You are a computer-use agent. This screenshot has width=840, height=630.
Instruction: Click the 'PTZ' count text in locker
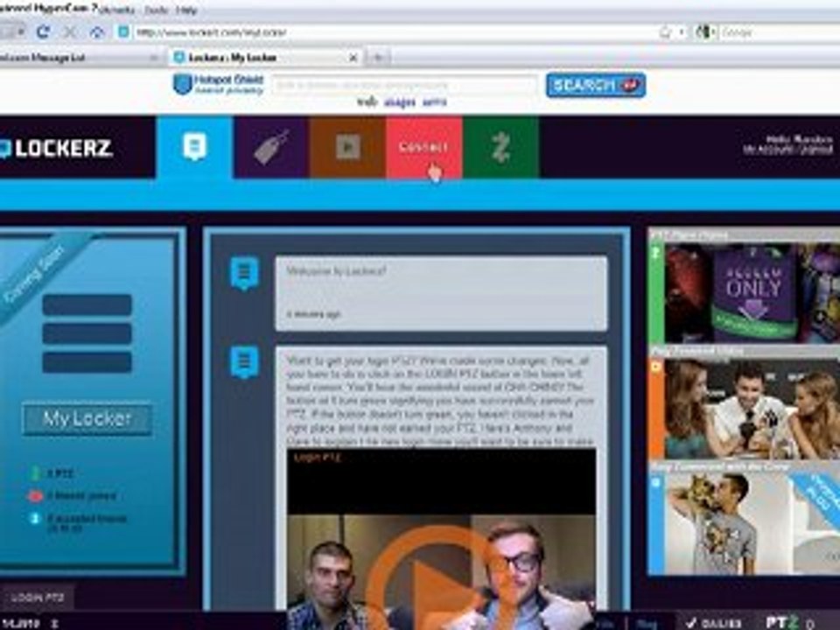[60, 473]
